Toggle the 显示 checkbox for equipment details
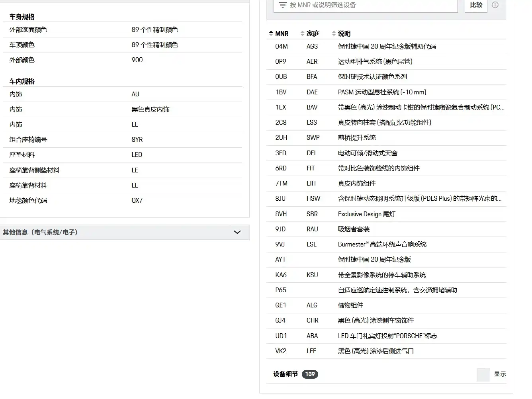The width and height of the screenshot is (532, 399). pyautogui.click(x=483, y=374)
